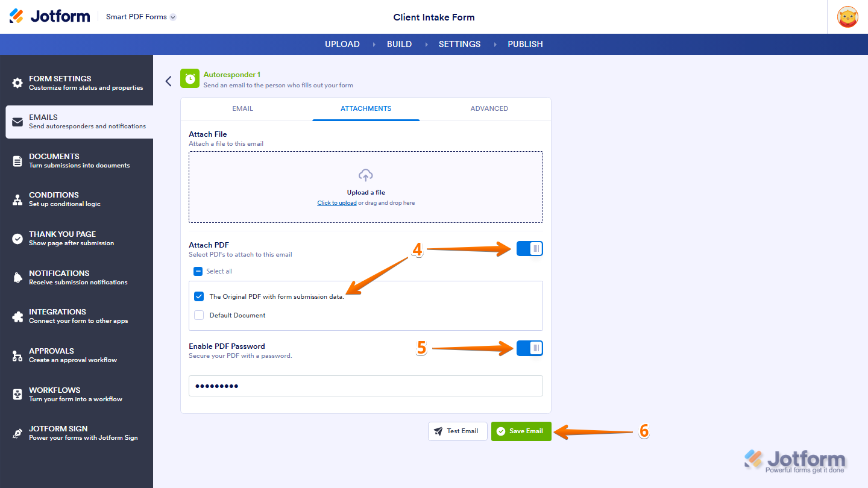Open Conditions in the sidebar

coord(77,199)
